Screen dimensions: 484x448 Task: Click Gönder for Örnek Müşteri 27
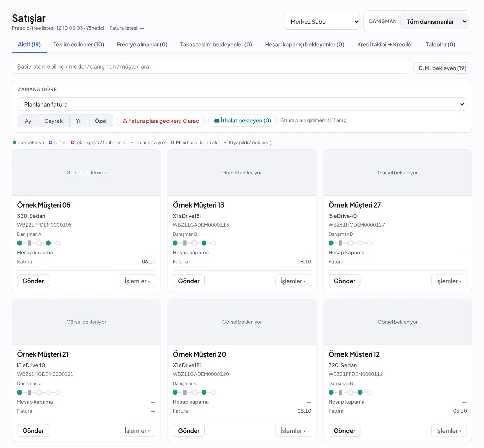345,281
